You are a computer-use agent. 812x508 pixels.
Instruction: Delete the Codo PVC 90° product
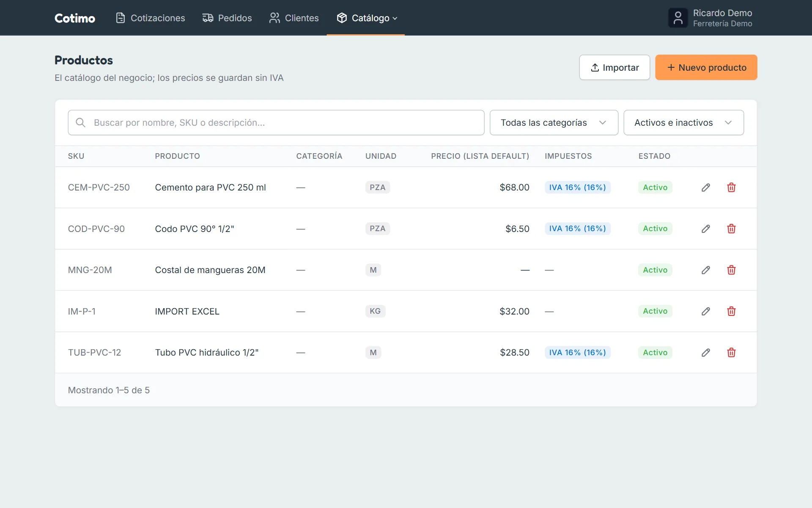pyautogui.click(x=731, y=229)
